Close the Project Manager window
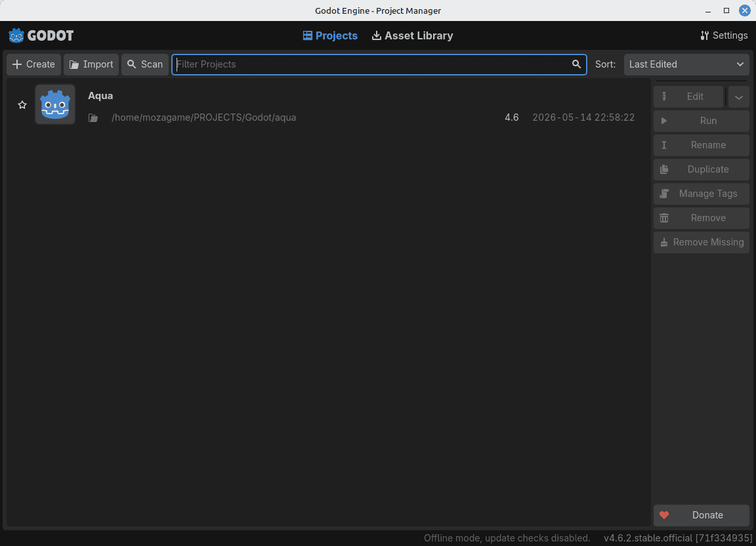This screenshot has width=756, height=546. click(744, 10)
